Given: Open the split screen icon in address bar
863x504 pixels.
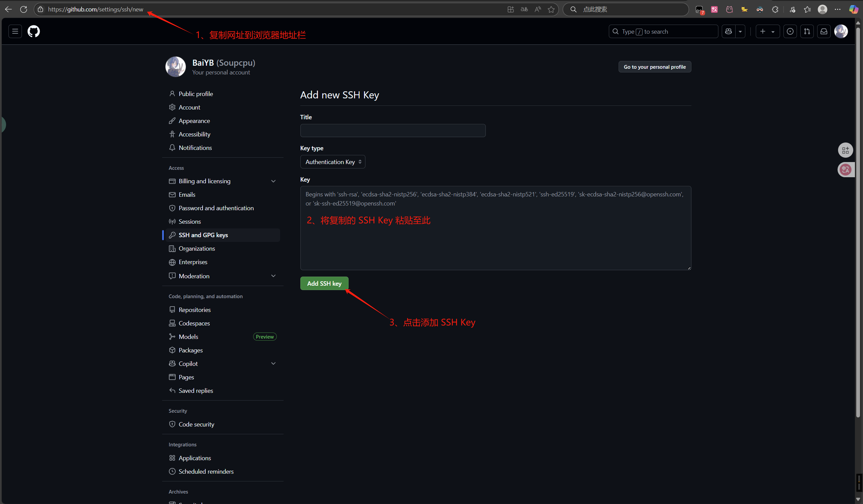Looking at the screenshot, I should (x=511, y=9).
